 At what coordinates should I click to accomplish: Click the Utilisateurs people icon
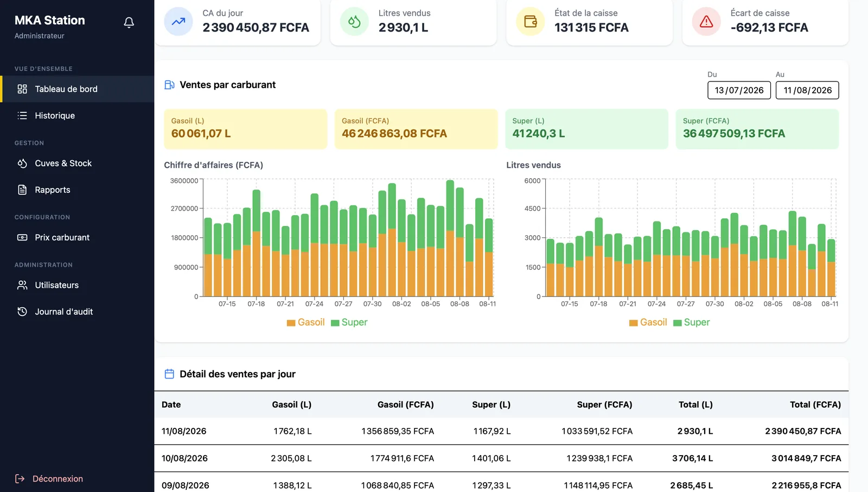(22, 285)
